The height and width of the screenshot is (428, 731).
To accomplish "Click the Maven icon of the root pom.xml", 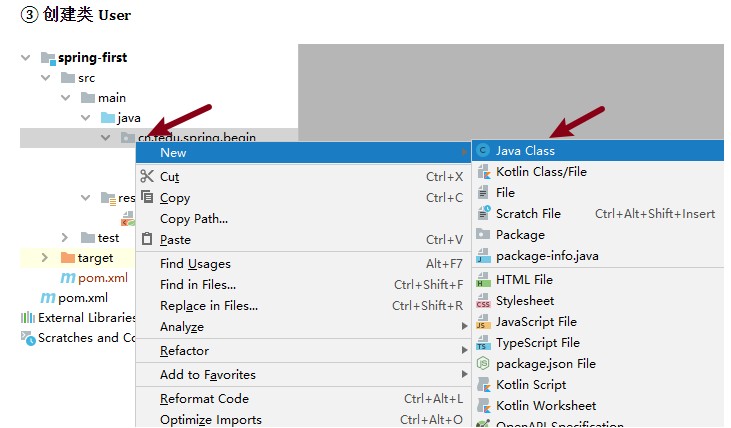I will click(x=48, y=297).
